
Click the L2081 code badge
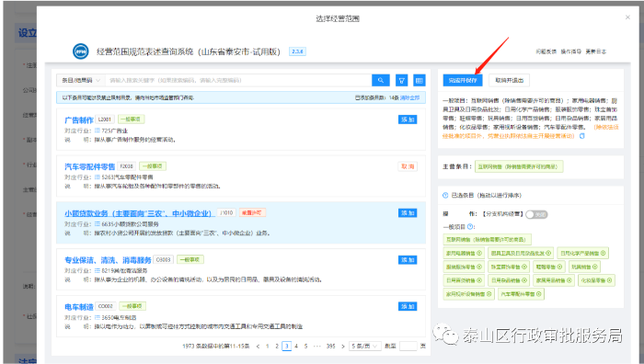(x=105, y=119)
